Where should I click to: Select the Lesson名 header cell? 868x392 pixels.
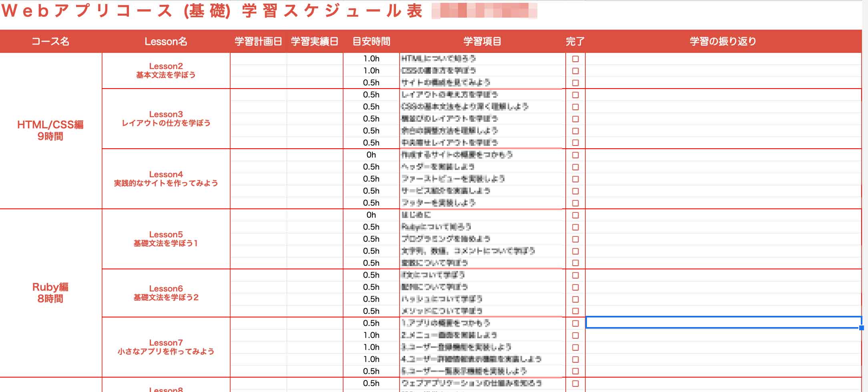pyautogui.click(x=166, y=41)
